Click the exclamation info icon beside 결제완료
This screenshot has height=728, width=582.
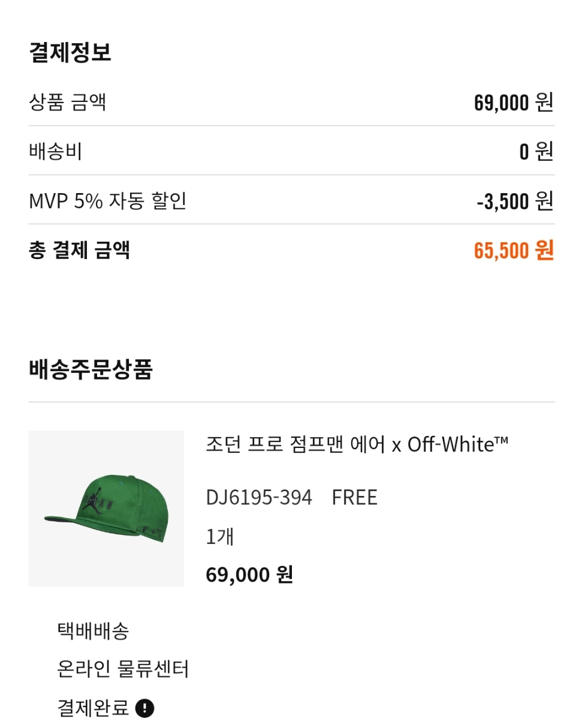[x=144, y=708]
